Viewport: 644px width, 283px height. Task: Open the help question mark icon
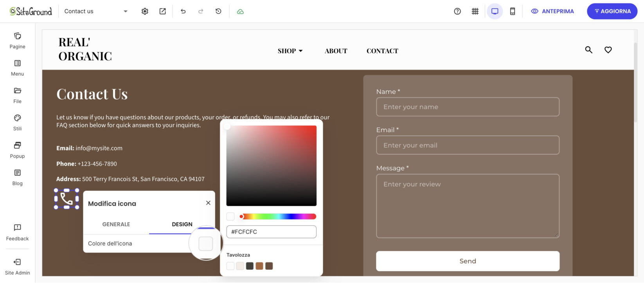[x=457, y=11]
